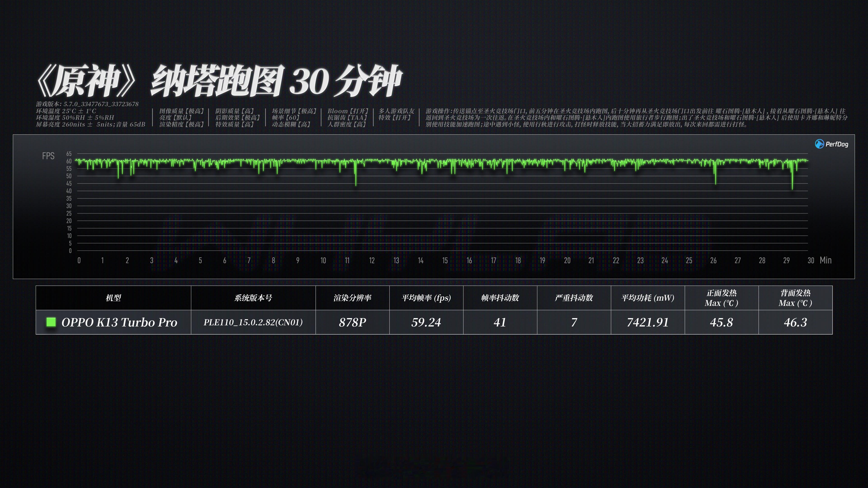The height and width of the screenshot is (488, 868).
Task: Click the Min label at the x-axis end
Action: 826,260
